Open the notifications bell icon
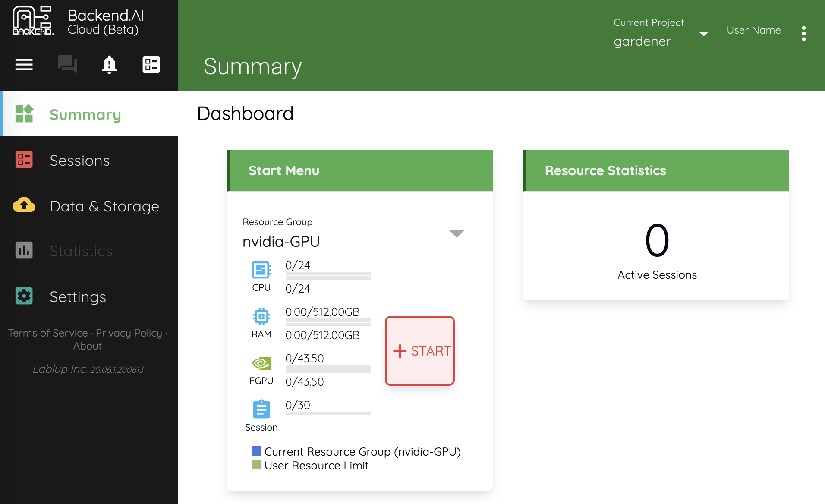 click(x=109, y=65)
